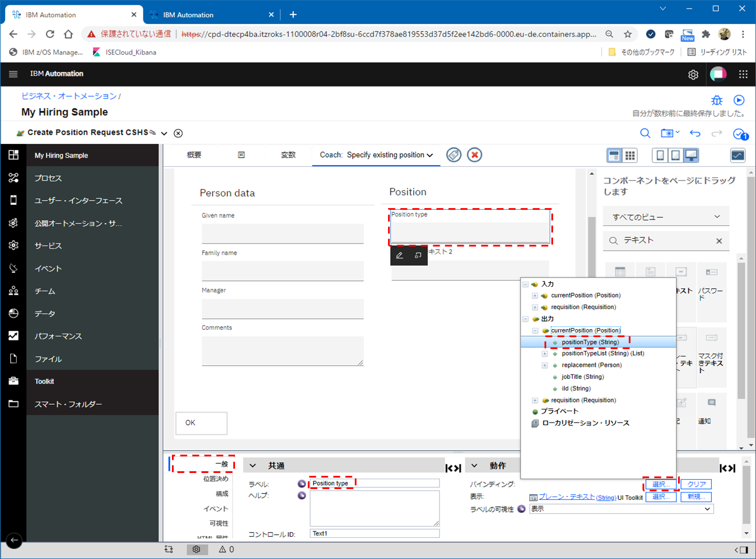
Task: Click the コントロール ID input field
Action: pos(374,534)
